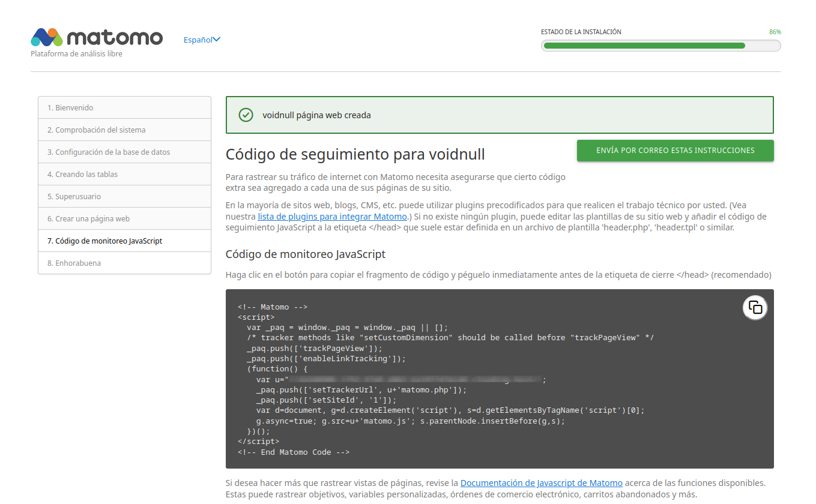Open the Español language dropdown

202,40
